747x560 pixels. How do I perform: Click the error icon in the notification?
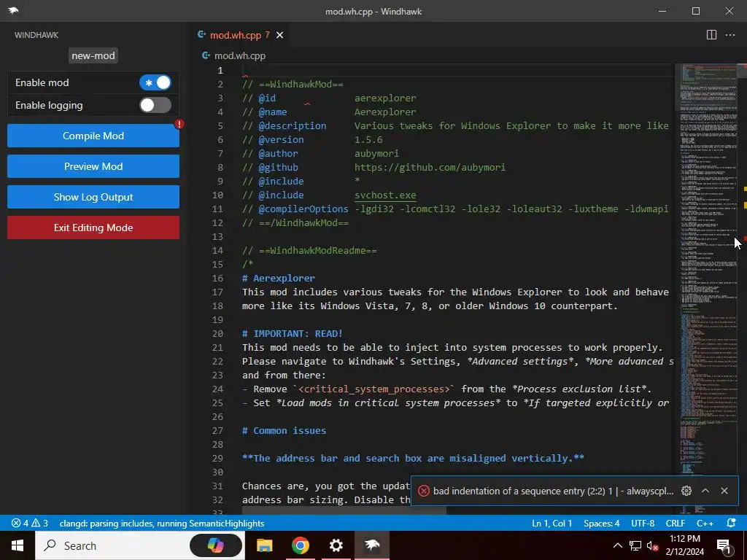click(x=424, y=491)
